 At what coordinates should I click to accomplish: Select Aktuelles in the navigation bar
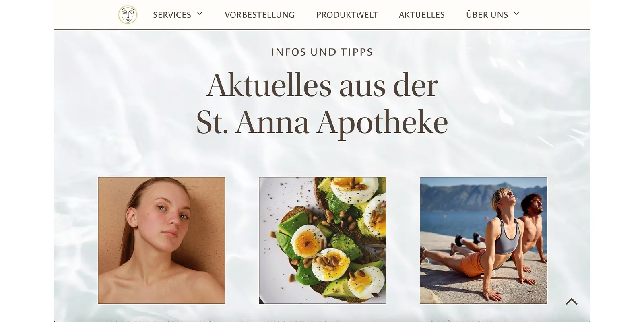422,15
